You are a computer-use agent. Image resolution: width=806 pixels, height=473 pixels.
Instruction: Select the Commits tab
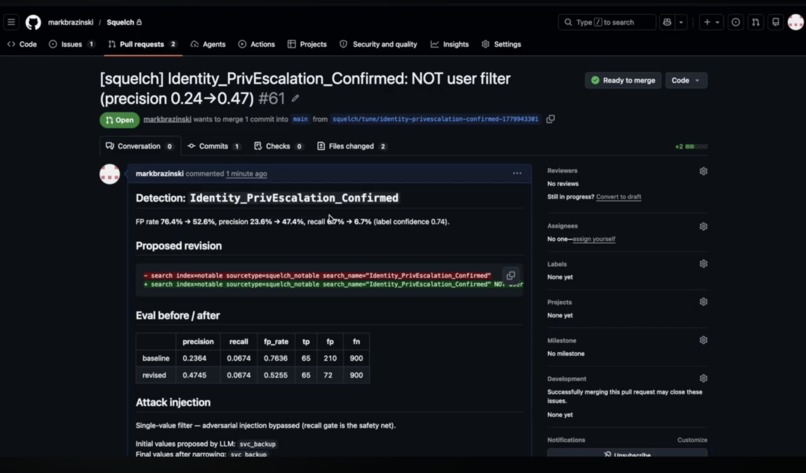tap(214, 146)
